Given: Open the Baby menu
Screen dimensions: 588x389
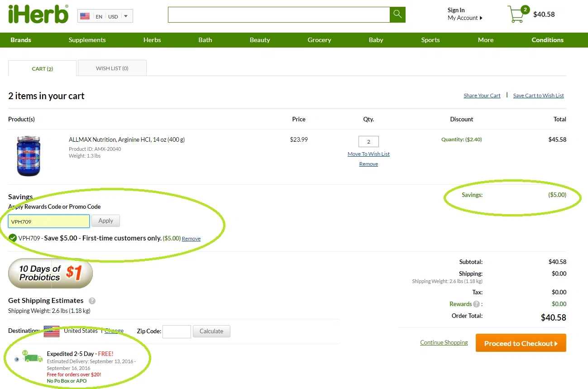Looking at the screenshot, I should pos(376,40).
